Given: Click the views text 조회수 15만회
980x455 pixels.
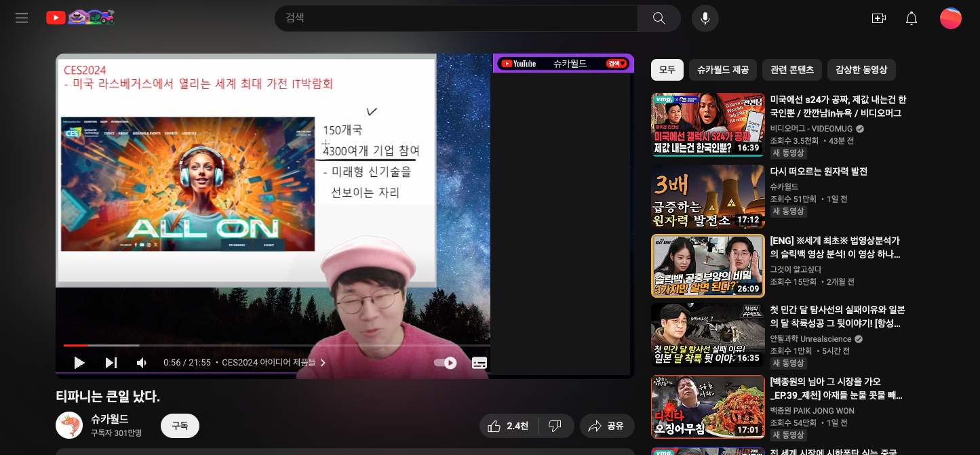Looking at the screenshot, I should [x=793, y=281].
